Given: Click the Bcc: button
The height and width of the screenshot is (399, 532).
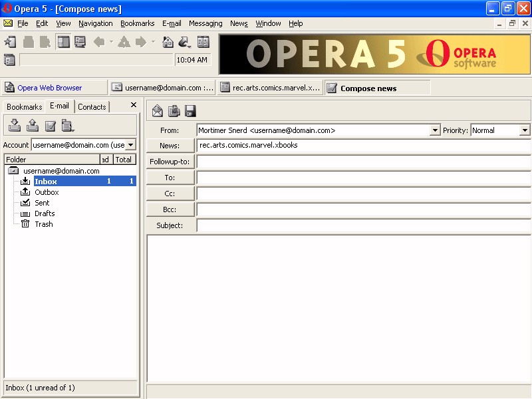Looking at the screenshot, I should click(170, 209).
